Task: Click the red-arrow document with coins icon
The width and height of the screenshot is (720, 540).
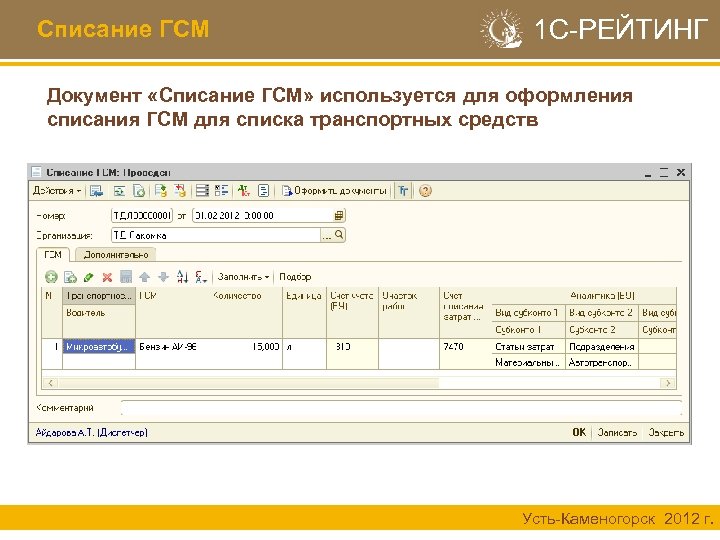Action: coord(180,191)
